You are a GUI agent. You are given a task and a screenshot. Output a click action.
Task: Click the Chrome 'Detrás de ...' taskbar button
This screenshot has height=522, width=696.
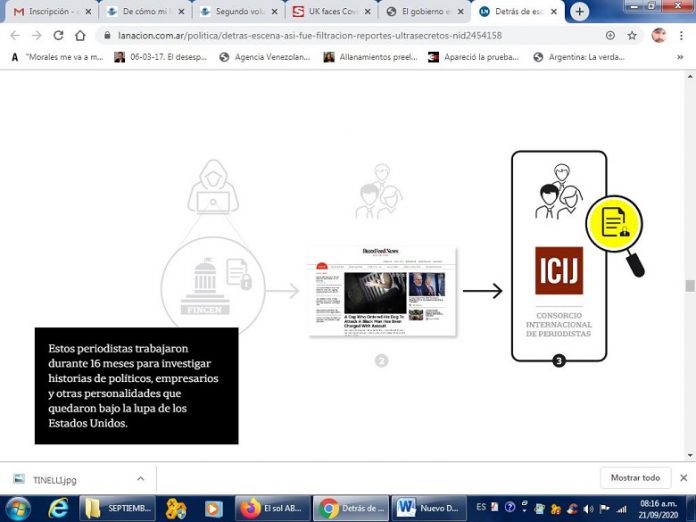click(x=350, y=509)
